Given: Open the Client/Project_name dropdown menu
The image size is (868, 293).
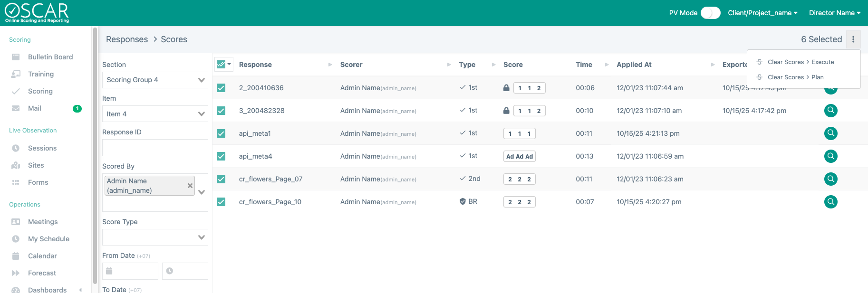Looking at the screenshot, I should pyautogui.click(x=762, y=13).
